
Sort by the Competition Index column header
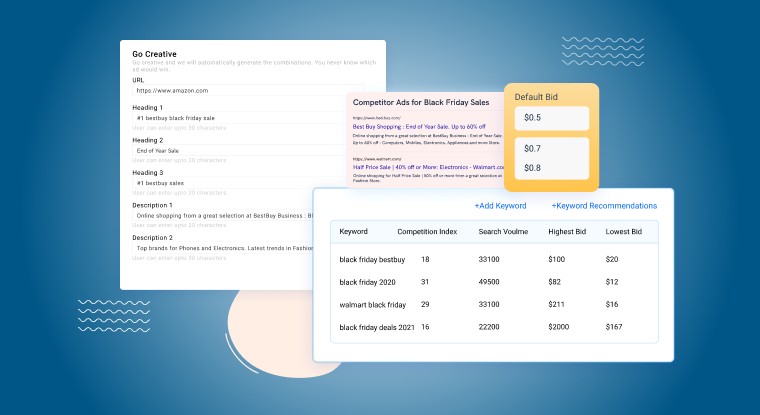coord(427,232)
